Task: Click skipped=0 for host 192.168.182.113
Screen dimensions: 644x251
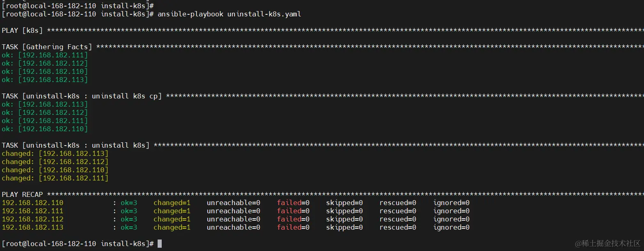Action: tap(344, 227)
